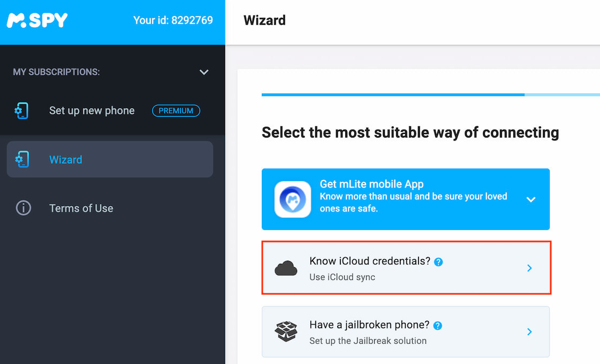600x364 pixels.
Task: Select Set up new phone subscription
Action: point(92,111)
